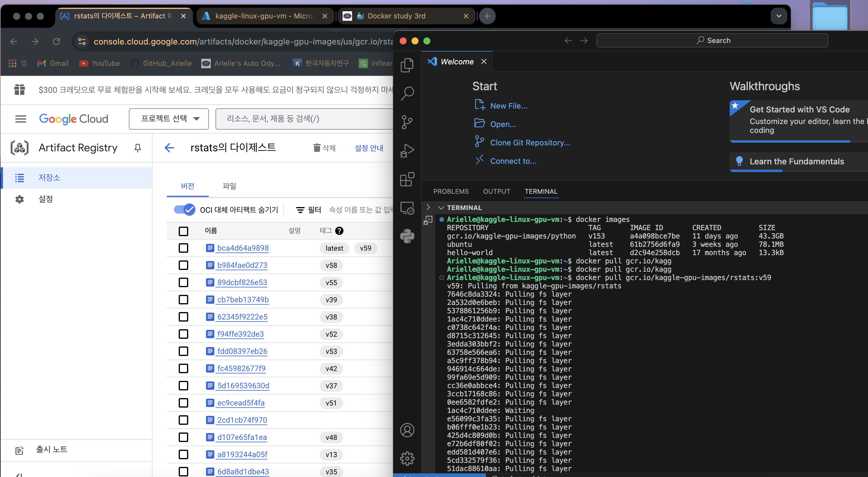Click the VS Code command center search box
Image resolution: width=868 pixels, height=477 pixels.
coord(712,40)
